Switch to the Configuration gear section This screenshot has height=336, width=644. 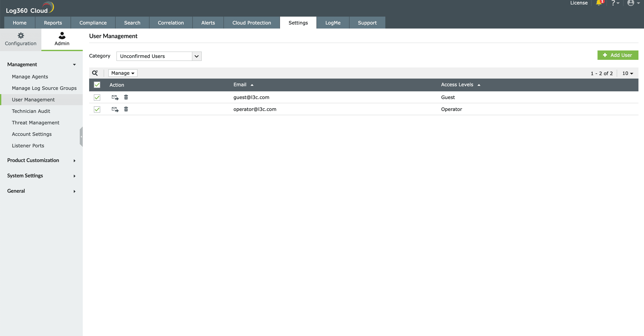(21, 39)
